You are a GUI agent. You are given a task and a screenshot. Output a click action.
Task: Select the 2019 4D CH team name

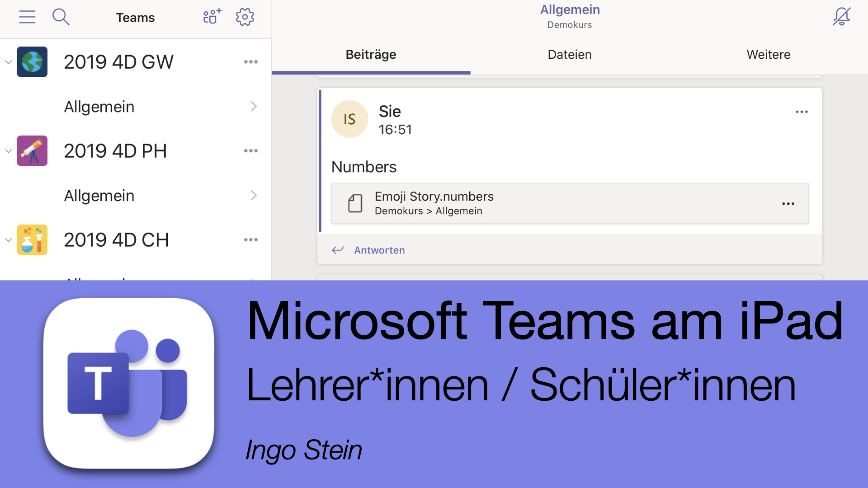pos(116,240)
